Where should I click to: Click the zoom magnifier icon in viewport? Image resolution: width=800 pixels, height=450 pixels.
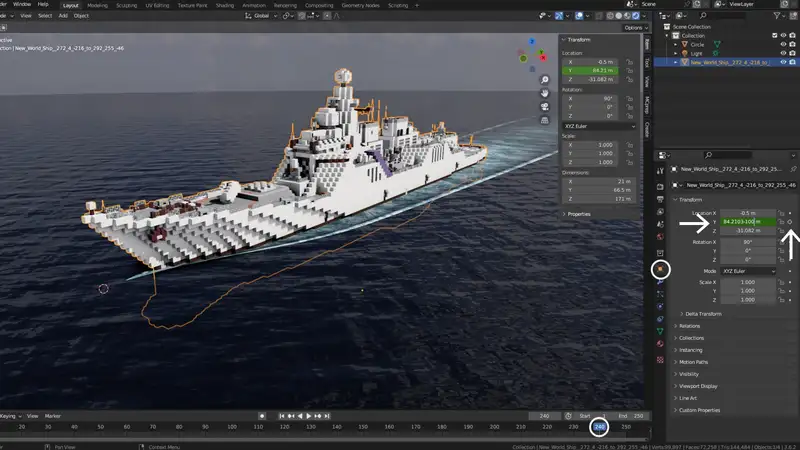pos(544,79)
